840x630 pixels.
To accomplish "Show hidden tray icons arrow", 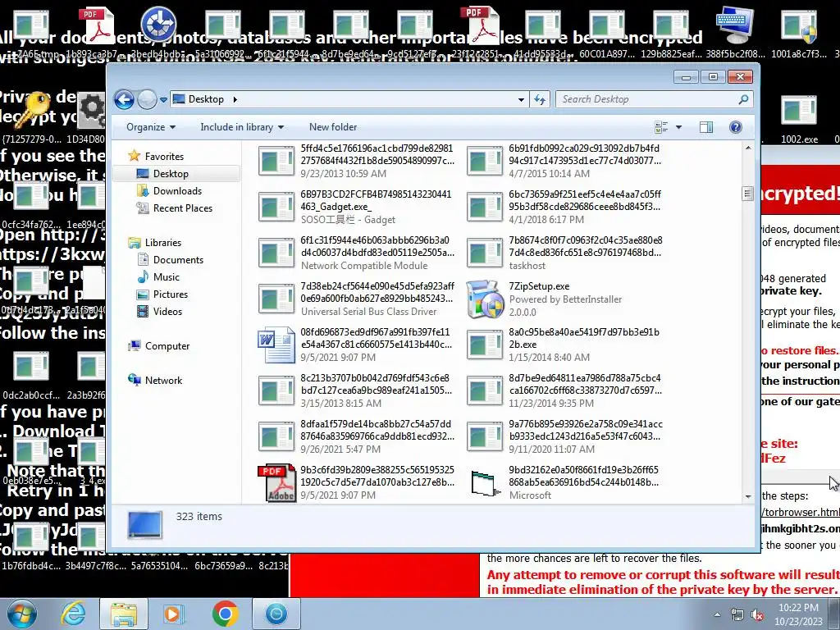I will [x=717, y=614].
